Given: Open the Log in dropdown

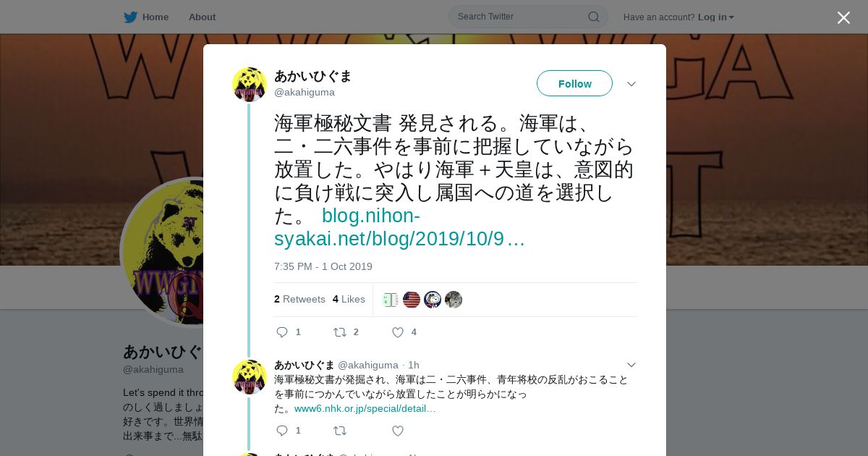Looking at the screenshot, I should (x=715, y=17).
